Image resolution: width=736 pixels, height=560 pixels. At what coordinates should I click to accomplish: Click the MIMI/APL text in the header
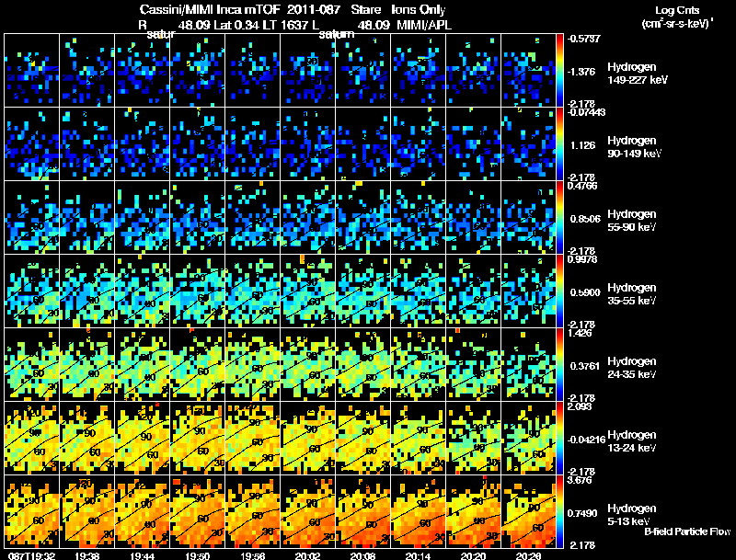click(x=424, y=26)
